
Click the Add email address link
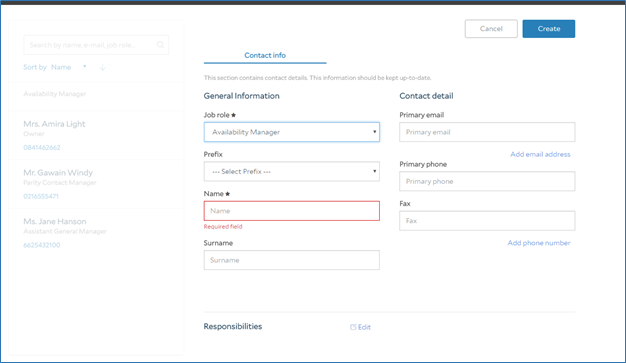(x=540, y=155)
